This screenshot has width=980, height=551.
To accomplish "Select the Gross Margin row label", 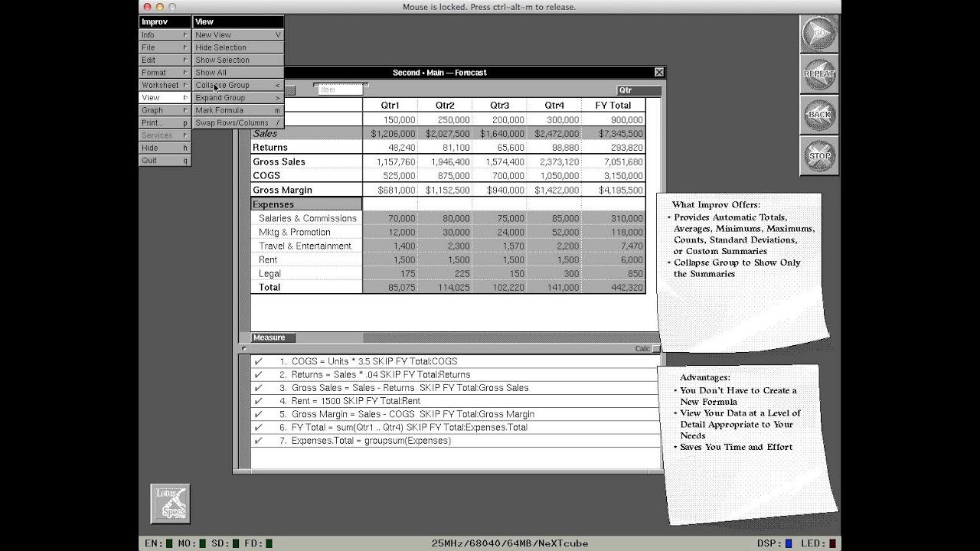I will [306, 190].
